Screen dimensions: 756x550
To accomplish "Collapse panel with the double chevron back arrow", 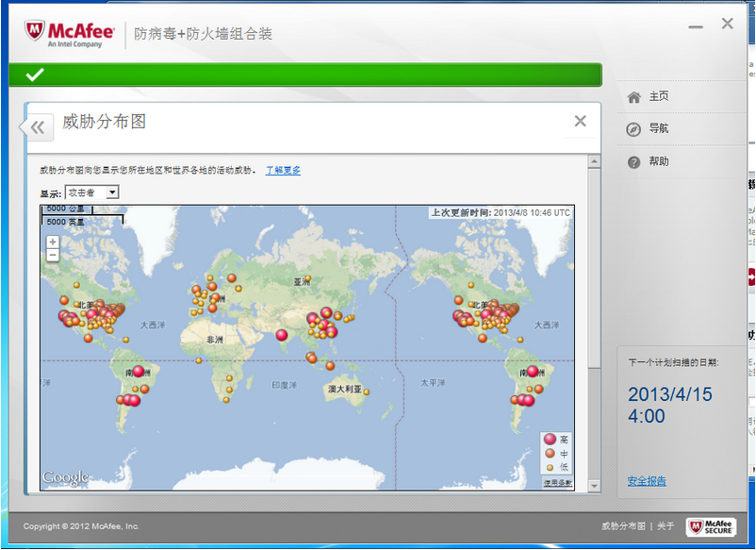I will point(37,127).
